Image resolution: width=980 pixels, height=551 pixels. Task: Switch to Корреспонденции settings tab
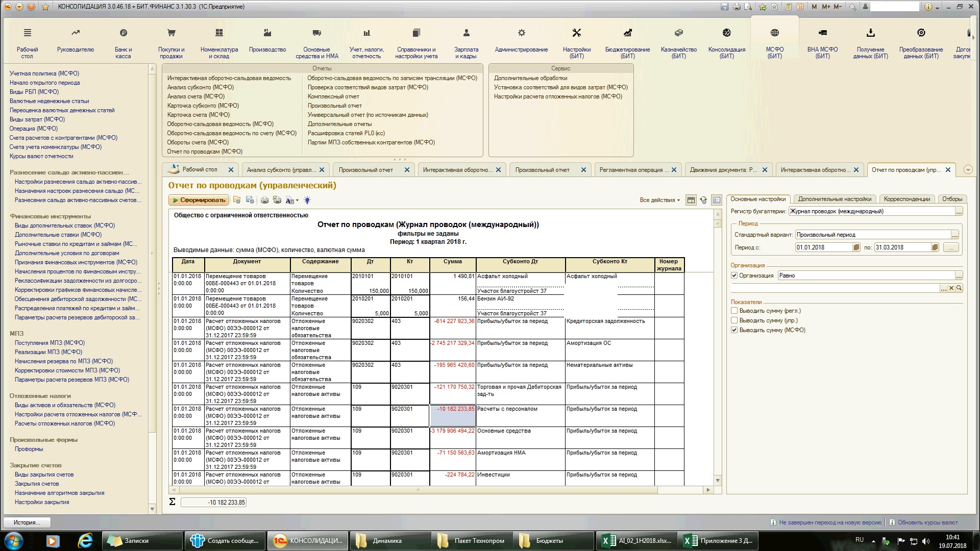click(x=907, y=199)
